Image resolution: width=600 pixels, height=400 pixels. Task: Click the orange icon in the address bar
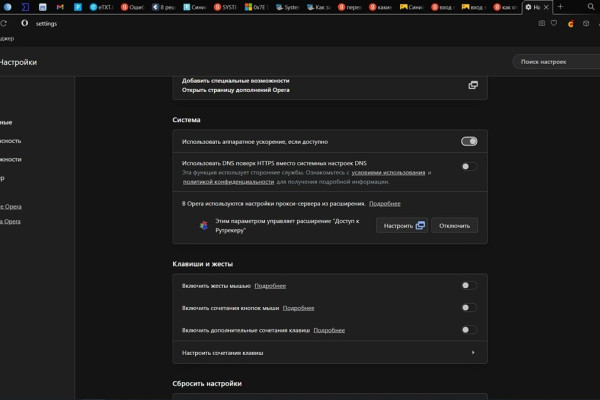coord(571,24)
